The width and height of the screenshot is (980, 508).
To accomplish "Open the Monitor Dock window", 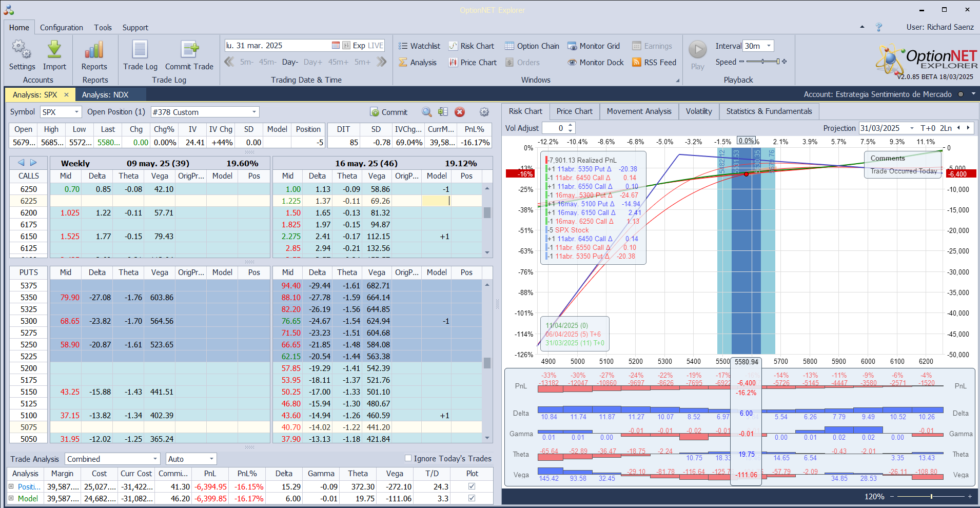I will coord(596,63).
